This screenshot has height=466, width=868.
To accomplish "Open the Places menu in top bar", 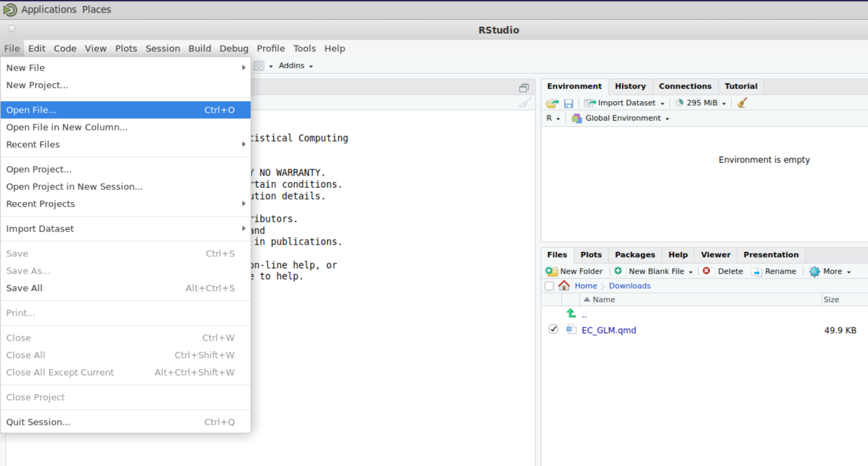I will (x=97, y=10).
